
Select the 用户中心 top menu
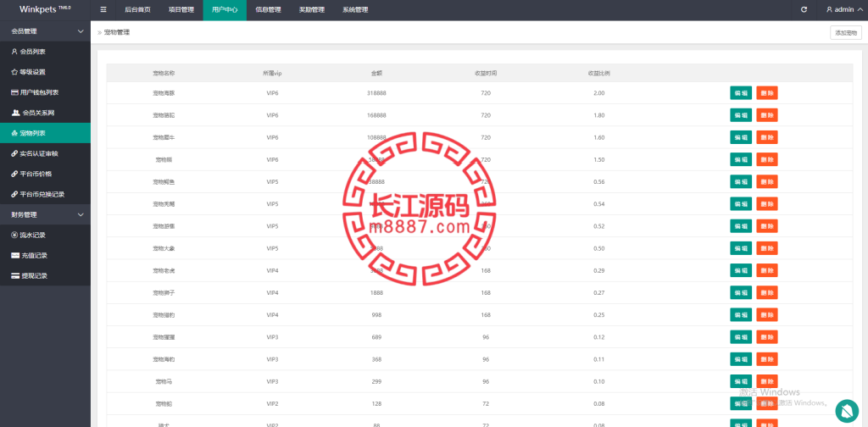point(225,9)
